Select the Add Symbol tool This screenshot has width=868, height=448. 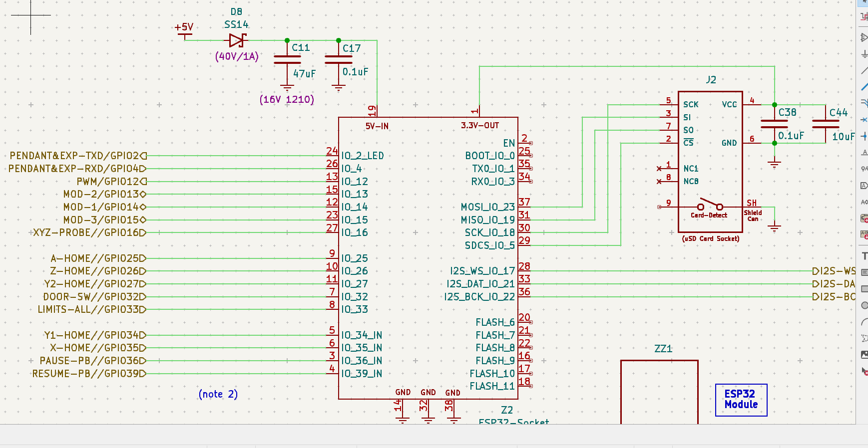[864, 37]
